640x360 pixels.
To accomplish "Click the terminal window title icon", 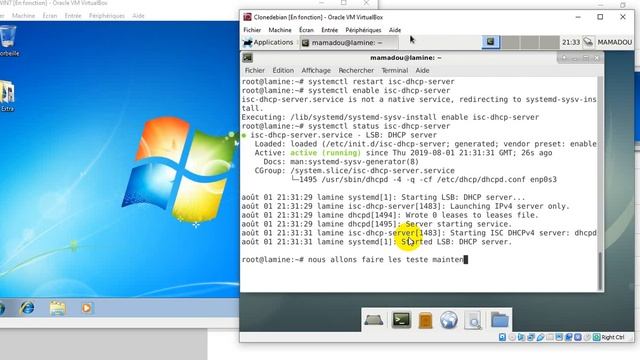I will coord(247,58).
